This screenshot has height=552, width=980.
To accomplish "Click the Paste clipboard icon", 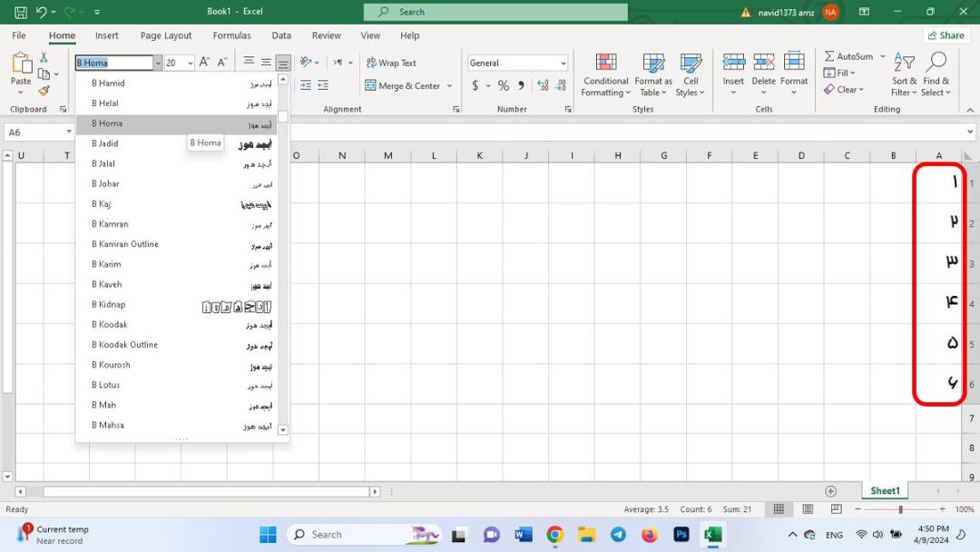I will (21, 64).
